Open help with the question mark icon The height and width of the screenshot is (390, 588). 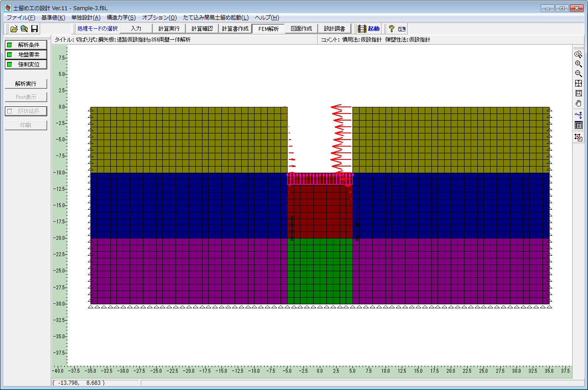pos(391,29)
